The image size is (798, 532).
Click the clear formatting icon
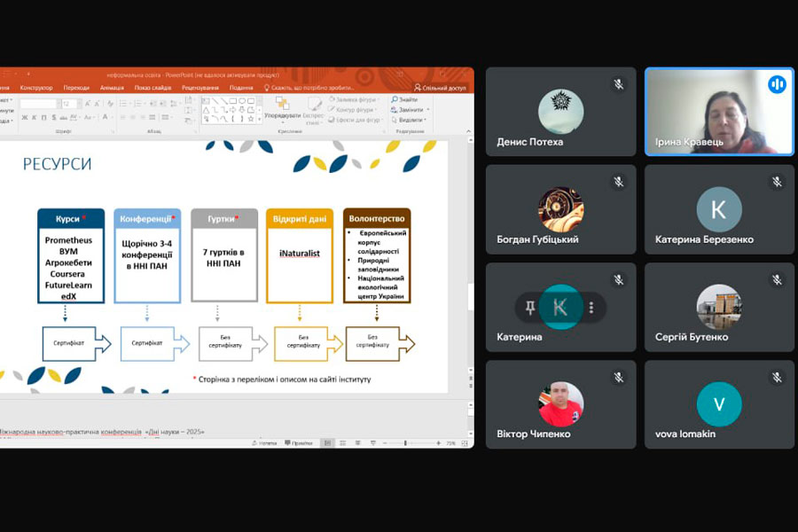click(x=109, y=104)
